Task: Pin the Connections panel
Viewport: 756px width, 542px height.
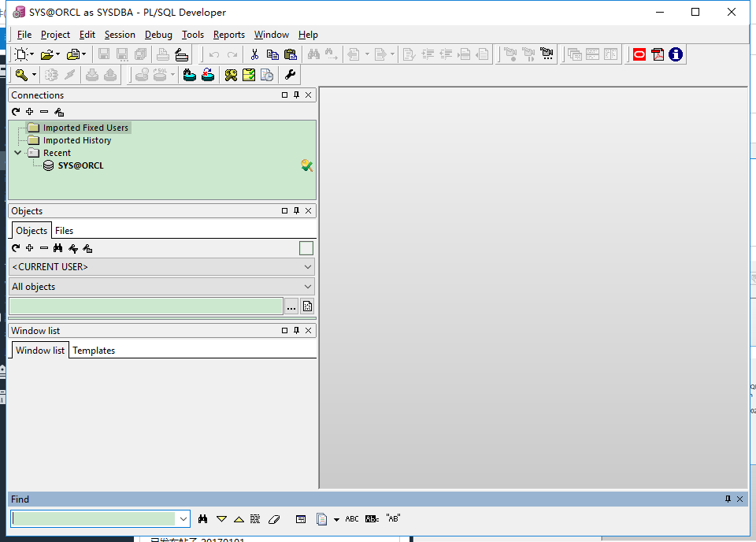Action: pyautogui.click(x=297, y=95)
